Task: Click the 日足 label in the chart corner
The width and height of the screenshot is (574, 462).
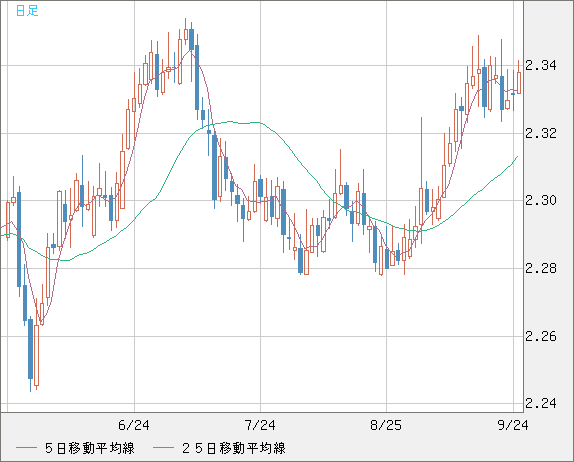Action: pos(27,10)
